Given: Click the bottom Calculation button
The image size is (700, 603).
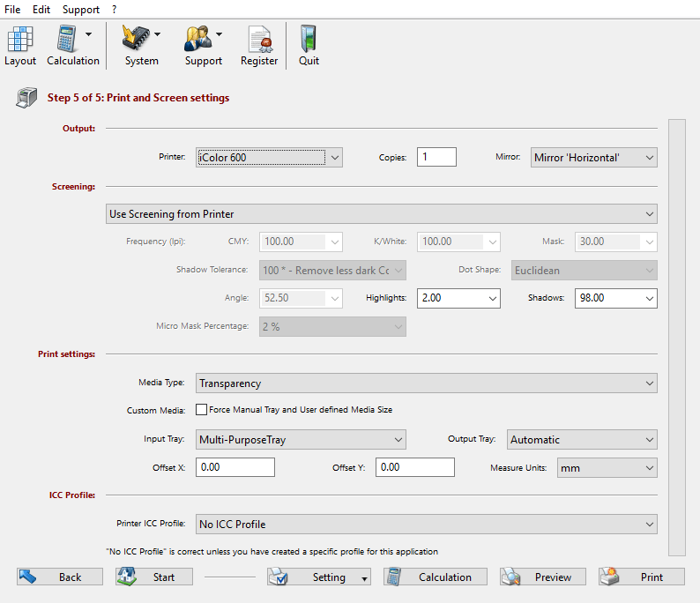Looking at the screenshot, I should [x=436, y=577].
